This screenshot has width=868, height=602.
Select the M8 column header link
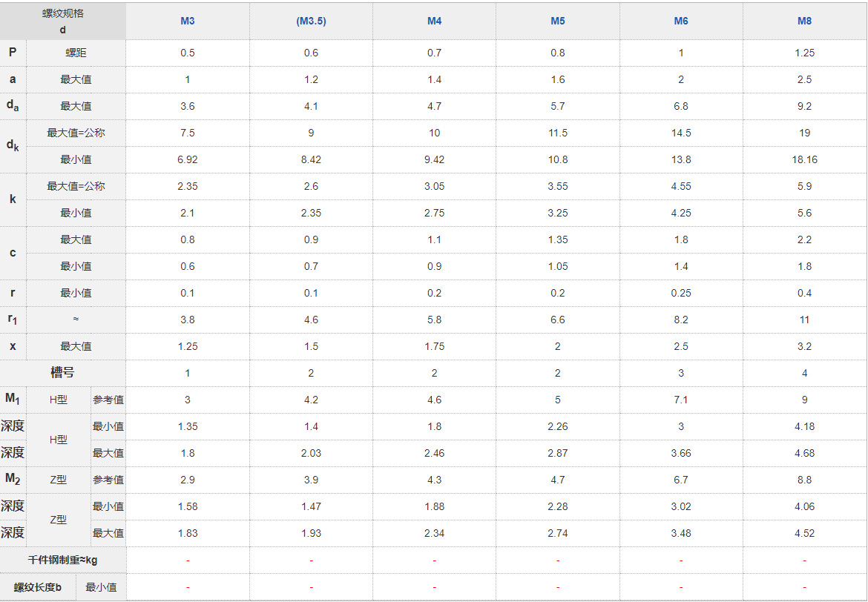pyautogui.click(x=804, y=21)
